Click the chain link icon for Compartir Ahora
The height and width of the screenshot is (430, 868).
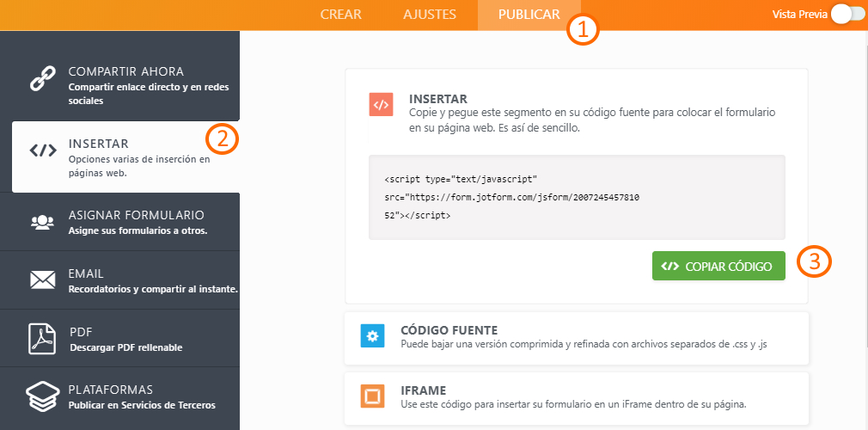42,78
